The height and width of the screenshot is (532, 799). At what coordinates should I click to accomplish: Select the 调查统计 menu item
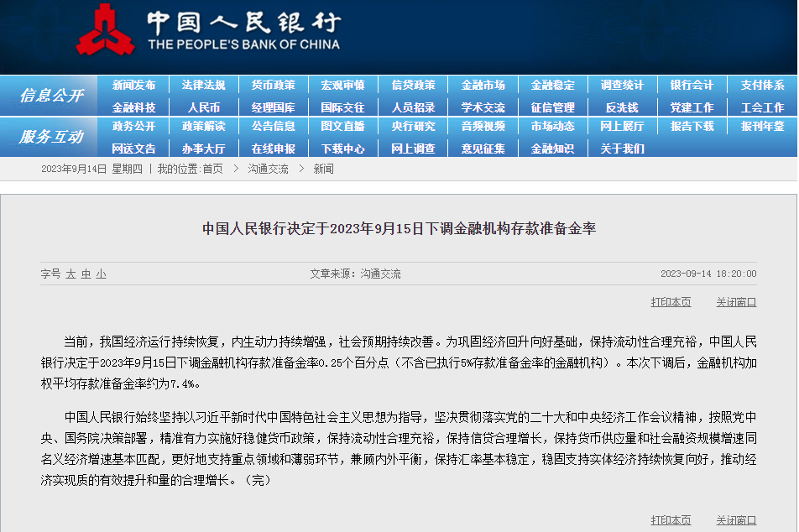tap(622, 85)
